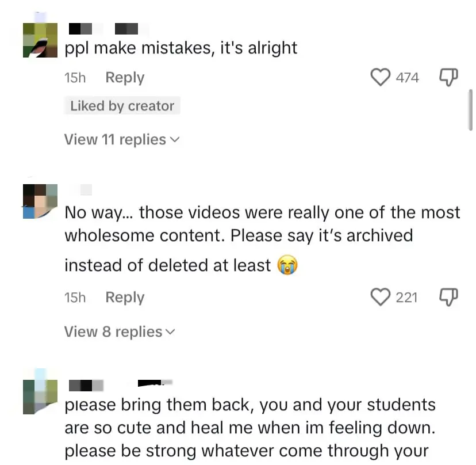The width and height of the screenshot is (476, 465).
Task: Click the 474 like count
Action: click(407, 78)
